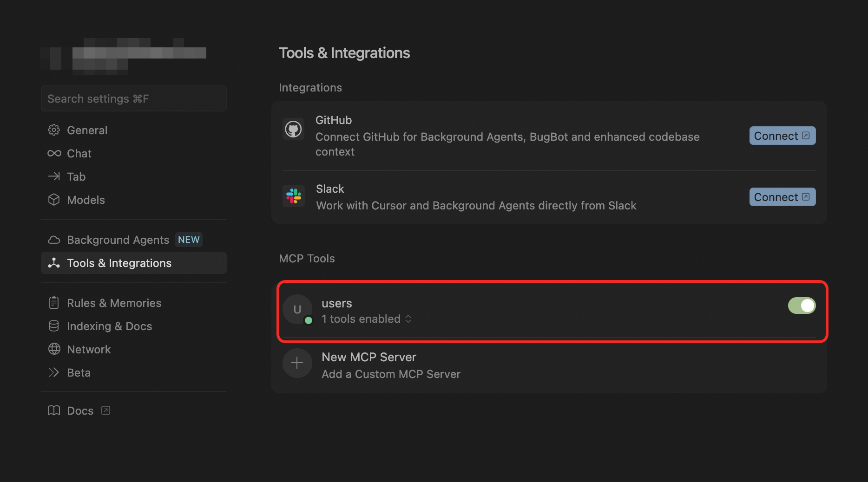Open Rules & Memories settings

(x=114, y=303)
